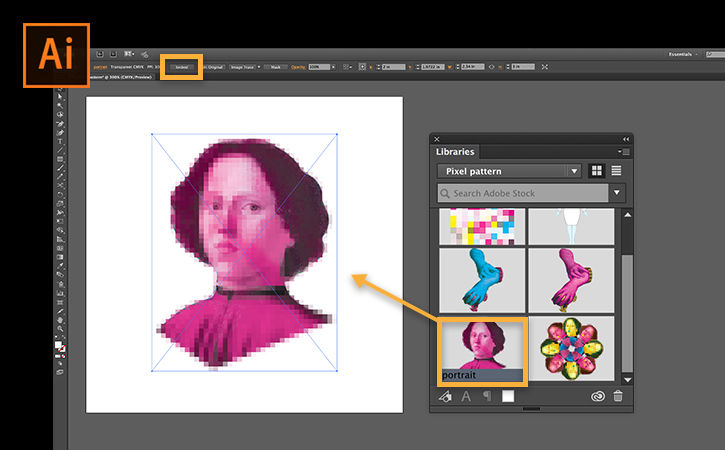Click the Image Trace button
This screenshot has height=450, width=725.
244,67
